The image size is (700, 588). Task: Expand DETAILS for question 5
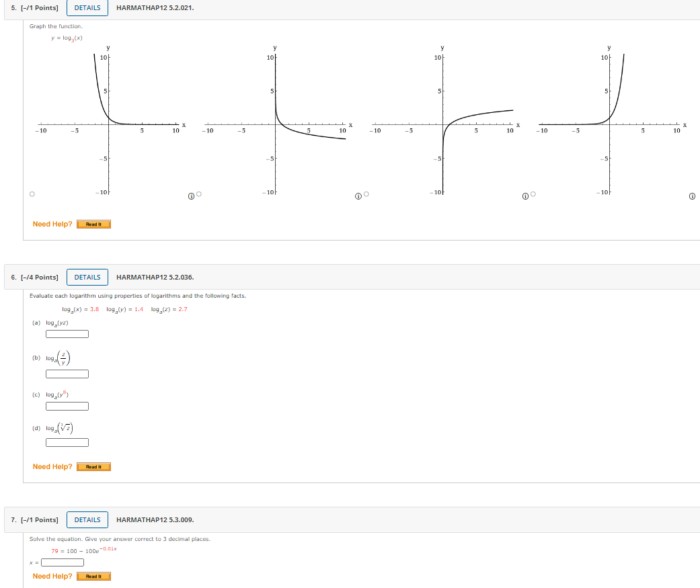[x=87, y=8]
